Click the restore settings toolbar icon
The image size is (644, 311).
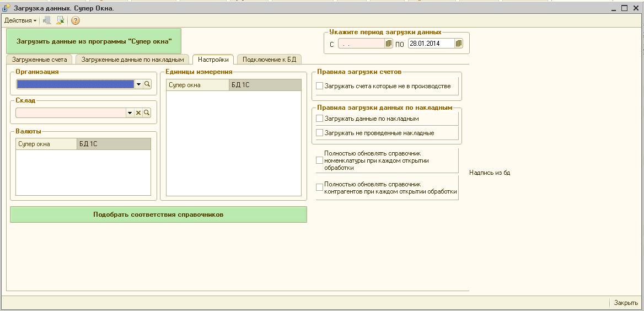tap(60, 20)
